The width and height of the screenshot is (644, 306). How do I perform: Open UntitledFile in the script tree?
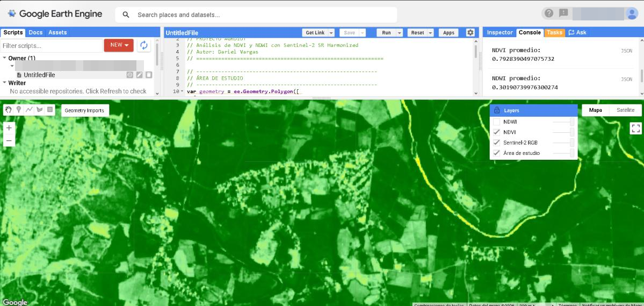[39, 75]
